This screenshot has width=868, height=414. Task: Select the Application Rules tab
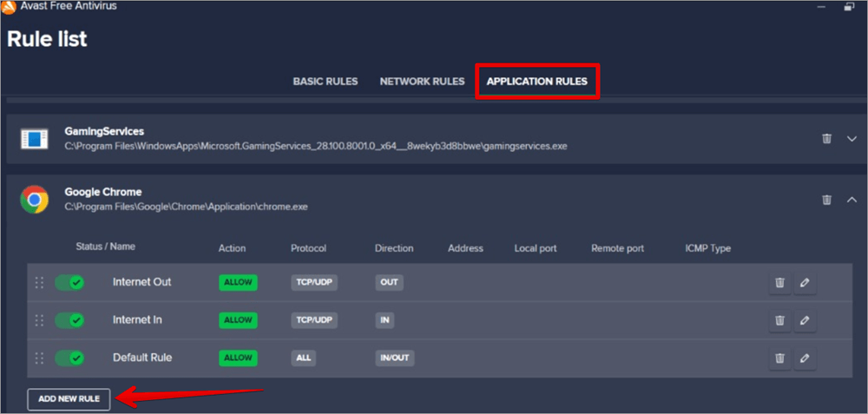[536, 82]
